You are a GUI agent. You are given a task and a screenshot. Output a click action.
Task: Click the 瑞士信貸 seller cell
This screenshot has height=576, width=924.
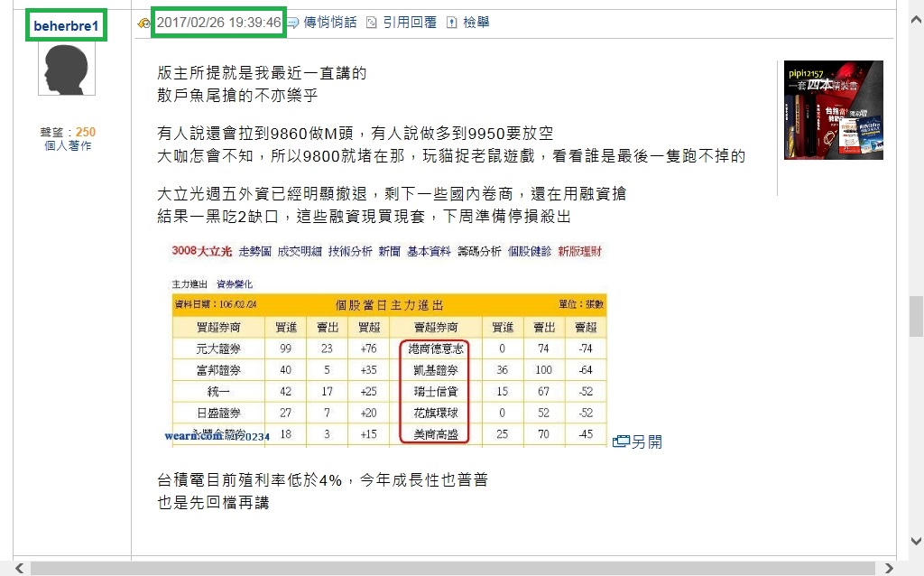(436, 392)
